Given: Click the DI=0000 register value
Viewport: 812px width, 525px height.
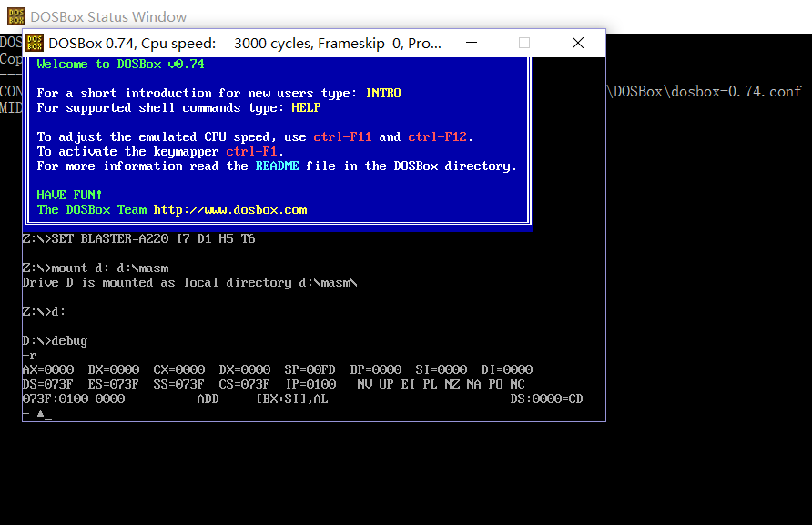Looking at the screenshot, I should [507, 369].
